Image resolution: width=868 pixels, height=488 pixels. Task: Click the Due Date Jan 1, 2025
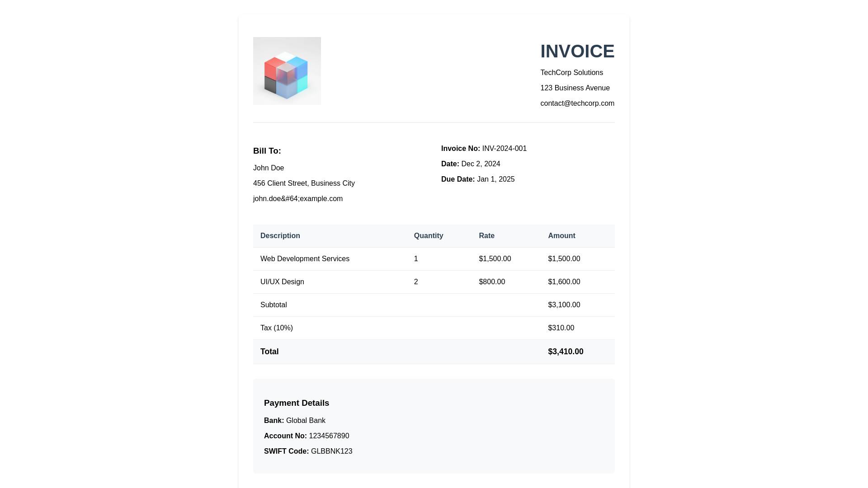tap(495, 179)
